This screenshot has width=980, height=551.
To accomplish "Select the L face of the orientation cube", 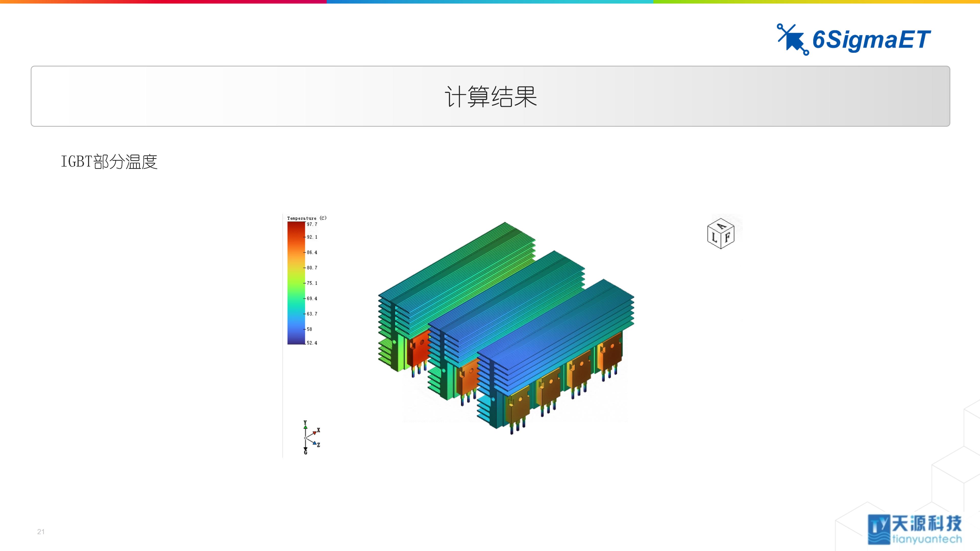I will tap(715, 238).
